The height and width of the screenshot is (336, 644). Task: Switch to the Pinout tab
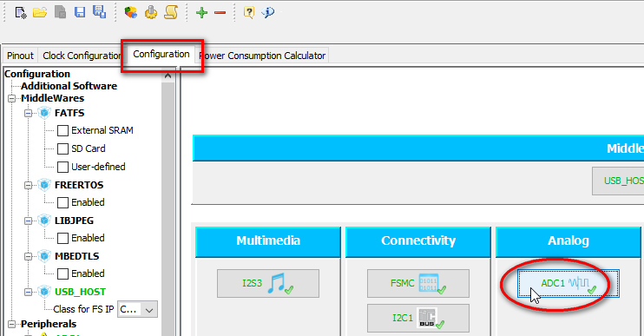20,56
